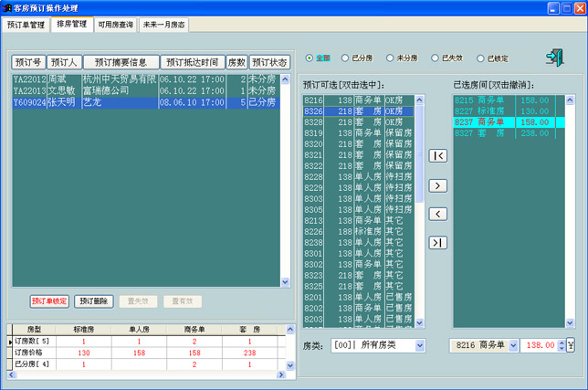Open the 可用房查询 tab
Viewport: 588px width, 390px height.
(x=115, y=26)
